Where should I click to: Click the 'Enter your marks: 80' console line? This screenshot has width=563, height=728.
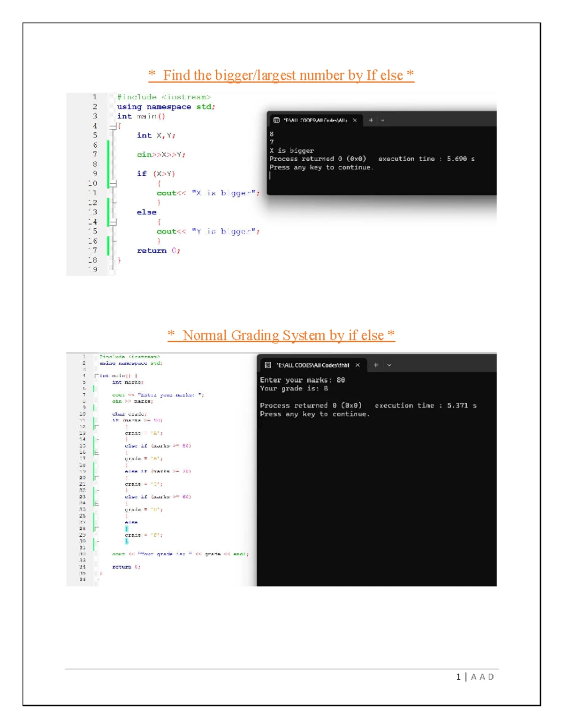303,380
